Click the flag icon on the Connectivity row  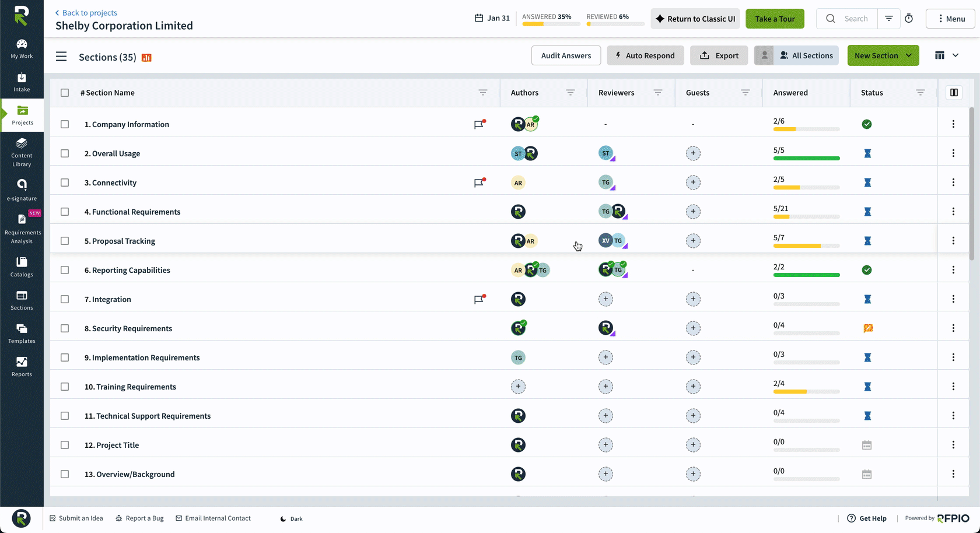(480, 183)
